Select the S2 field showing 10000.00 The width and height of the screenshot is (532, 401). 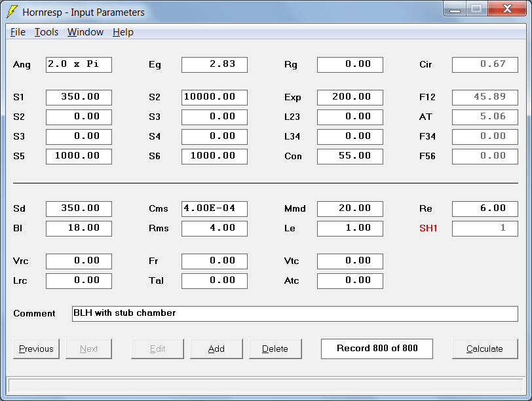(x=214, y=98)
